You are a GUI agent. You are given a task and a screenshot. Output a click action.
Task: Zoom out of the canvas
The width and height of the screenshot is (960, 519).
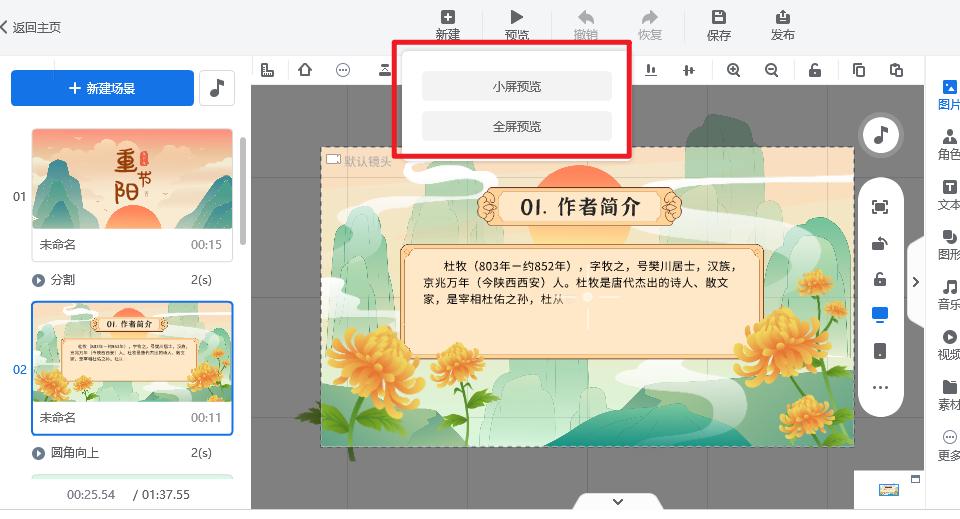771,70
